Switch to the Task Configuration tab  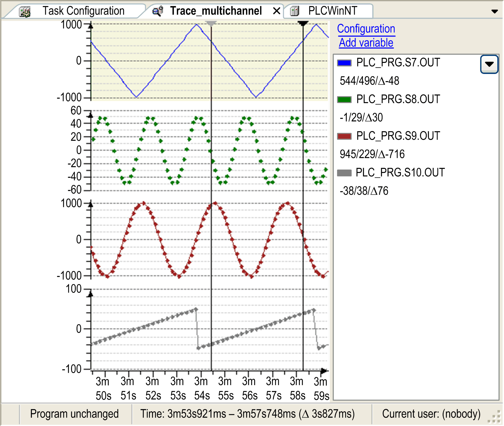83,11
